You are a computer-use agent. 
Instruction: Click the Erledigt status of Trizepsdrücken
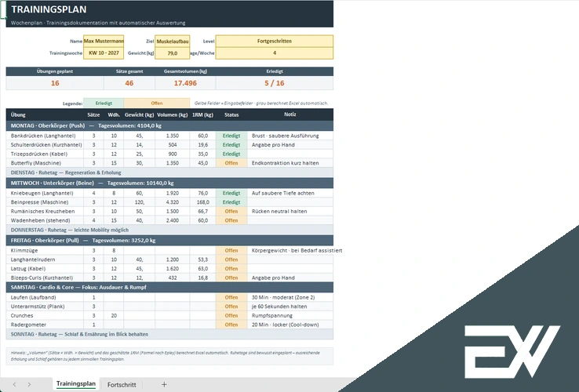(x=231, y=154)
